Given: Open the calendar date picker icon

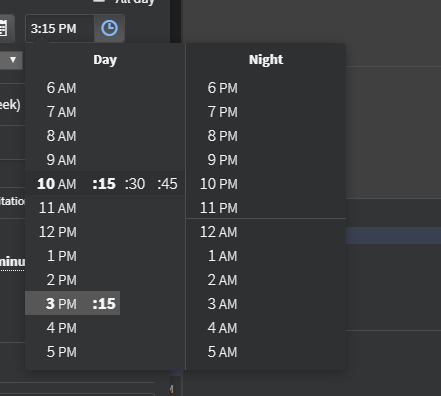Looking at the screenshot, I should click(x=4, y=28).
